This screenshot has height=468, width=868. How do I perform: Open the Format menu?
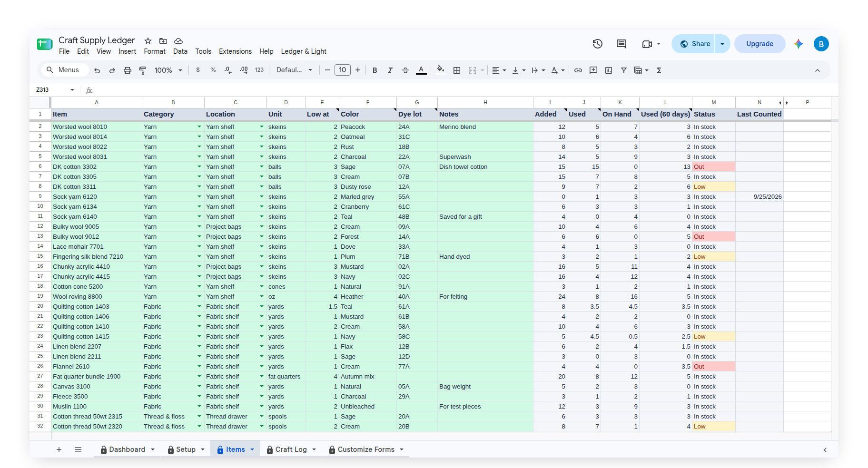click(155, 51)
